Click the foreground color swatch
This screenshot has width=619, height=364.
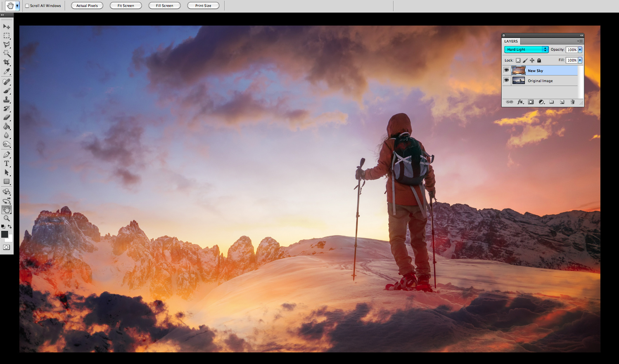click(5, 234)
